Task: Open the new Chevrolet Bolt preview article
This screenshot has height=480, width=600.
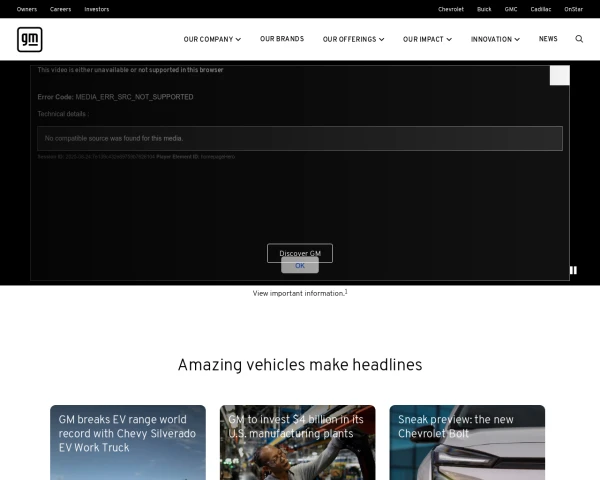Action: pos(467,442)
